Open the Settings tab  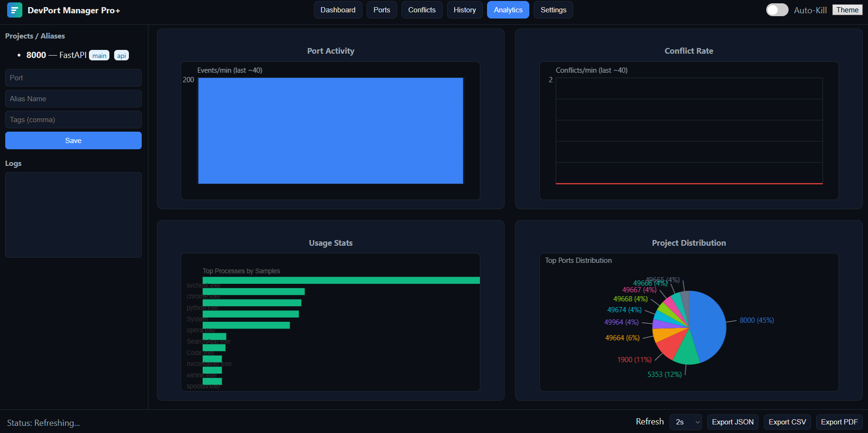[x=553, y=10]
